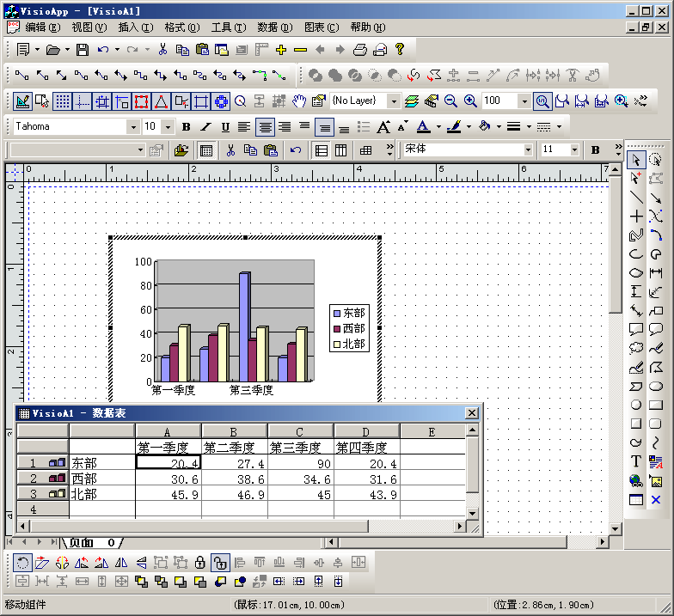Open the 格式(O) menu
This screenshot has height=616, width=674.
tap(181, 27)
